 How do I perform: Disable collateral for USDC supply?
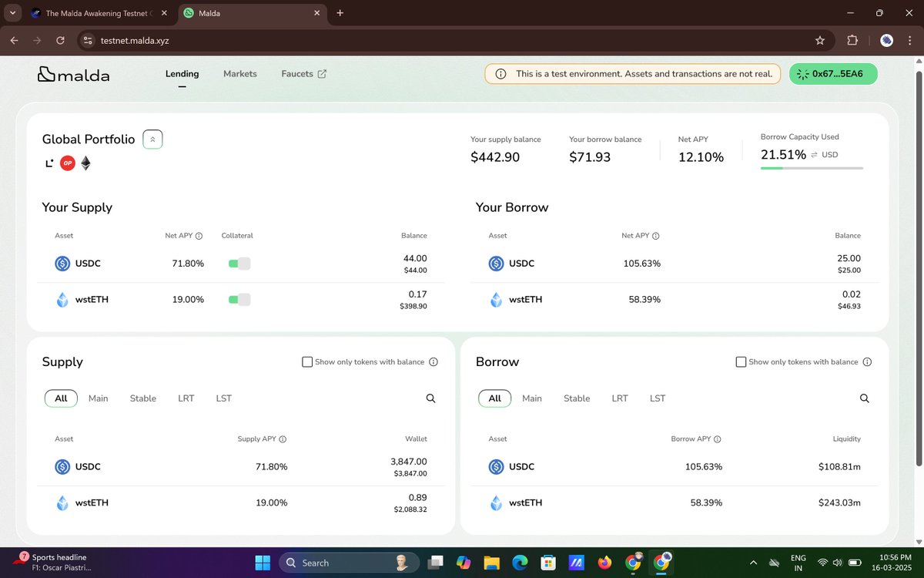[x=239, y=263]
